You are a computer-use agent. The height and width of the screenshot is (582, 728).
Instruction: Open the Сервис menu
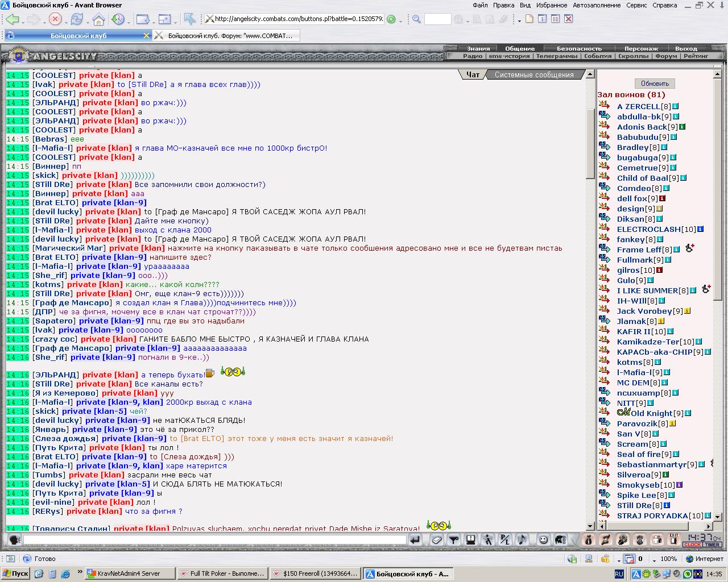(x=636, y=5)
